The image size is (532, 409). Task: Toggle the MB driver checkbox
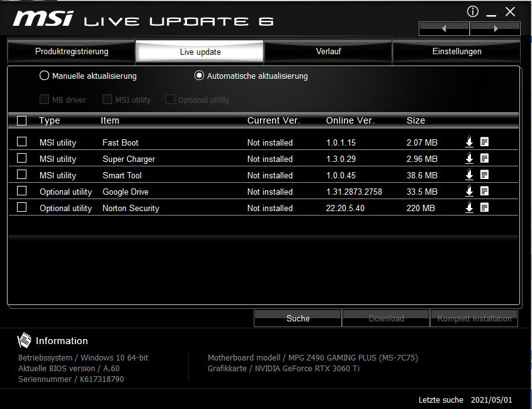[x=44, y=100]
